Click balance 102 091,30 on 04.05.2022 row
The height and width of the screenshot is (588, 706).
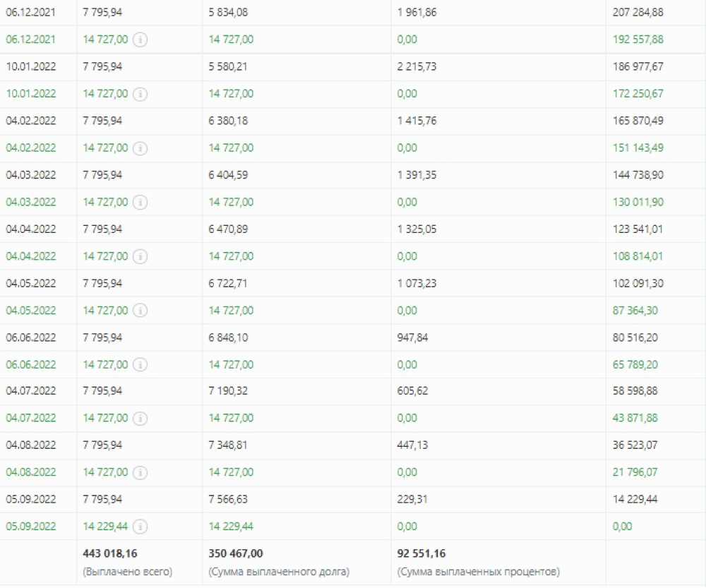point(638,283)
